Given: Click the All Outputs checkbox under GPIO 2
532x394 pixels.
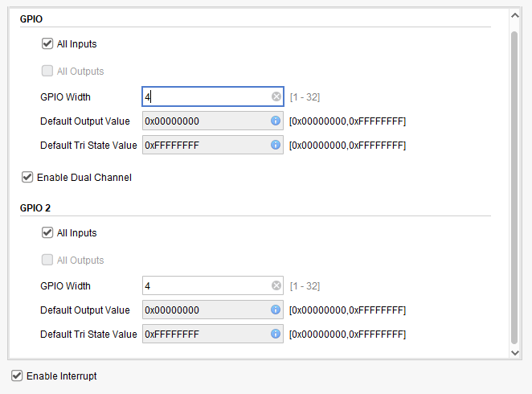Looking at the screenshot, I should click(47, 260).
